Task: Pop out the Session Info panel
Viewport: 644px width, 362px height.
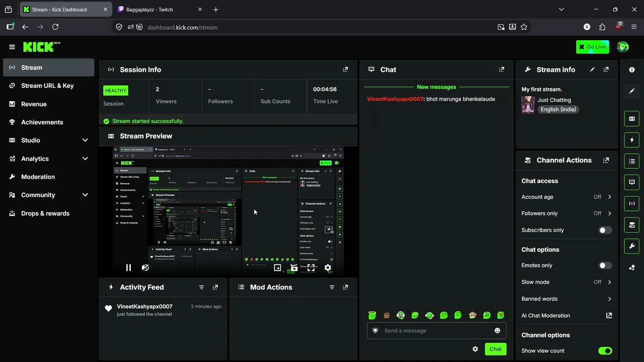Action: (345, 69)
